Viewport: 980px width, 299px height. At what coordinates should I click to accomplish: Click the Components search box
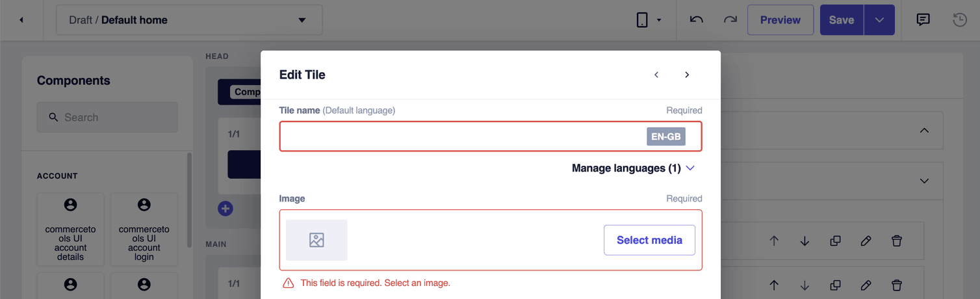click(x=107, y=118)
